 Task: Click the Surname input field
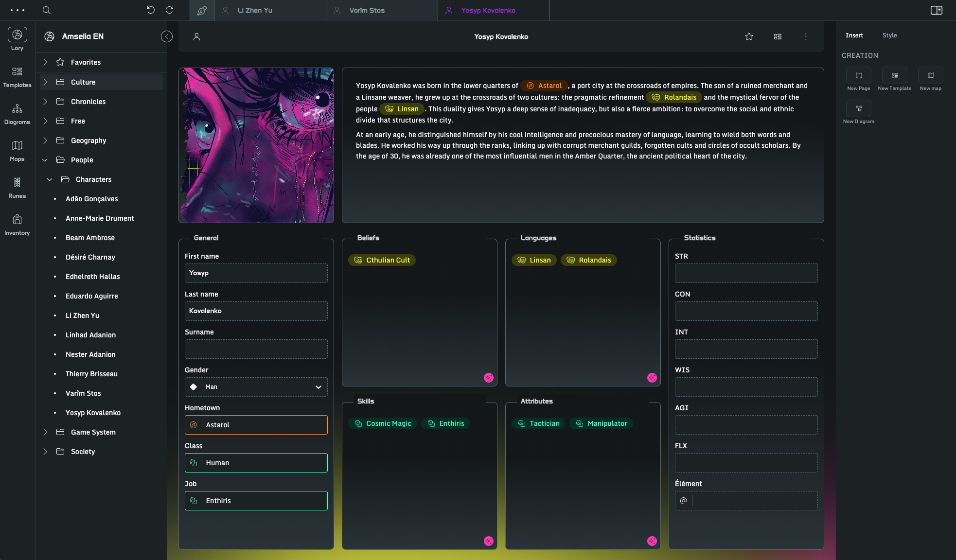pos(256,349)
